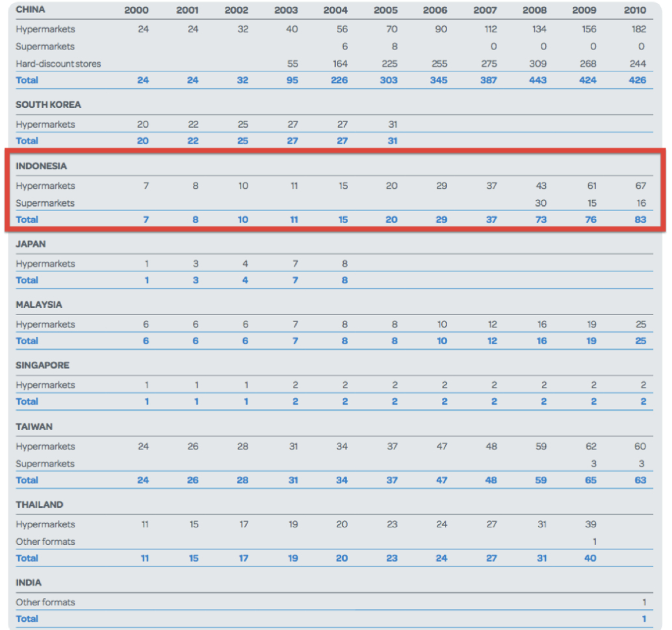
Task: Click the 2000 column header
Action: click(x=135, y=10)
